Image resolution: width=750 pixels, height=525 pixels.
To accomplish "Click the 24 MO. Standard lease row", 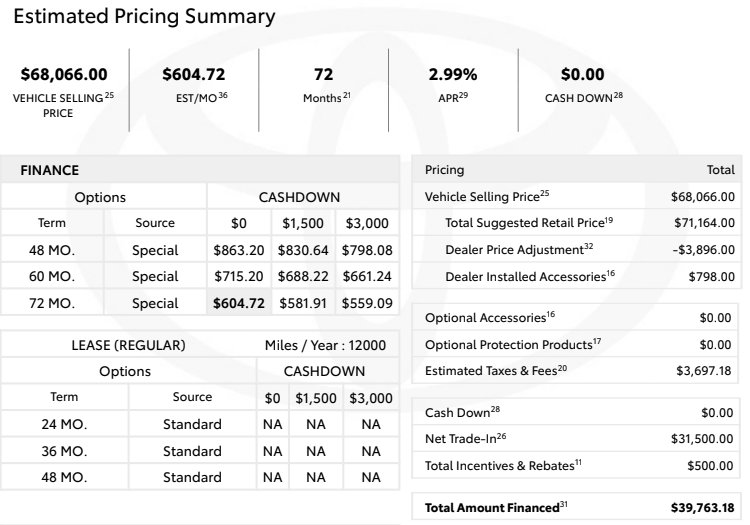I will click(x=200, y=424).
